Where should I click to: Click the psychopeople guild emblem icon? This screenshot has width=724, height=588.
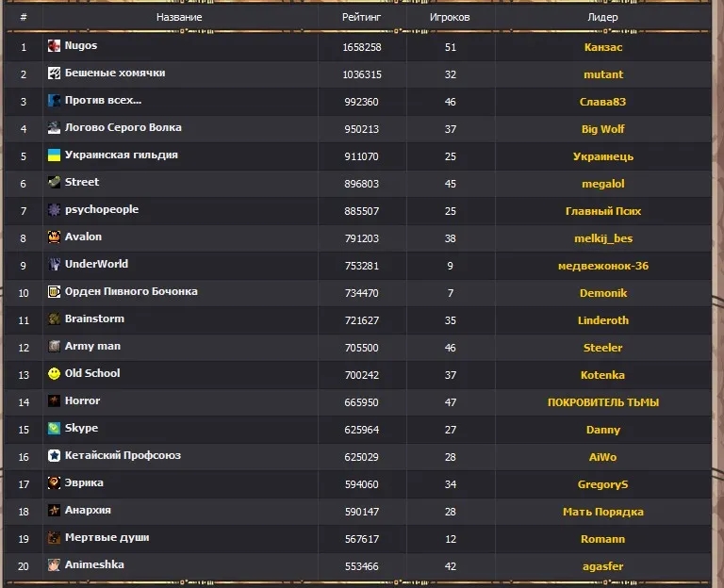54,209
